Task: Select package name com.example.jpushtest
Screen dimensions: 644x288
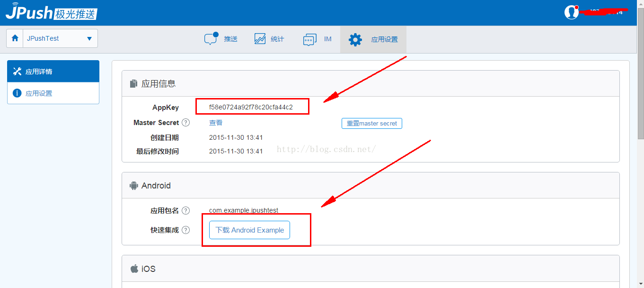Action: point(244,210)
